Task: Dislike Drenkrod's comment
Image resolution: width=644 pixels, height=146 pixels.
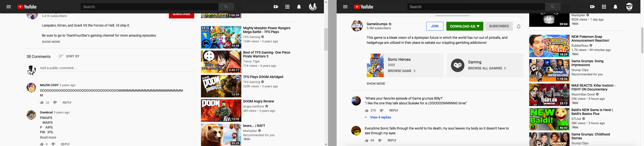Action: tap(53, 144)
